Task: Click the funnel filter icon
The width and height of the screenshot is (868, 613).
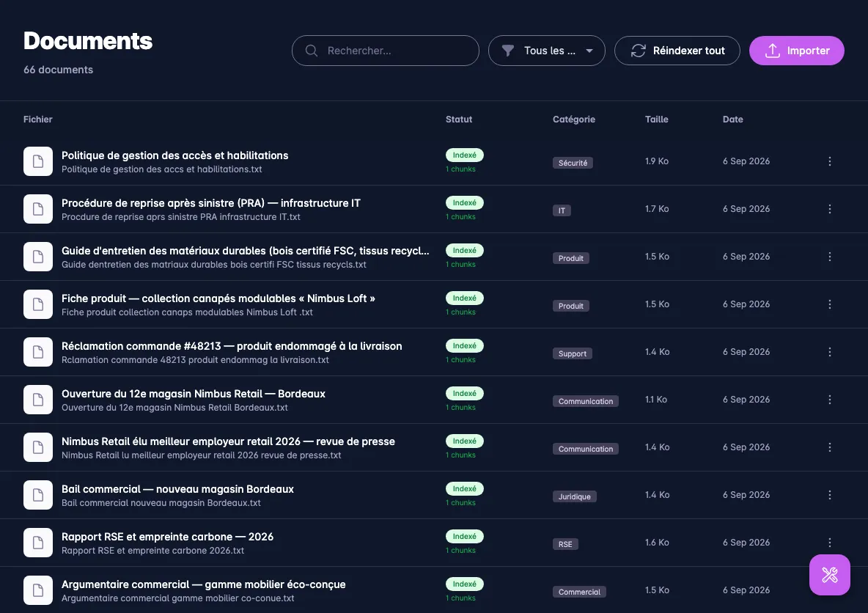Action: [507, 51]
